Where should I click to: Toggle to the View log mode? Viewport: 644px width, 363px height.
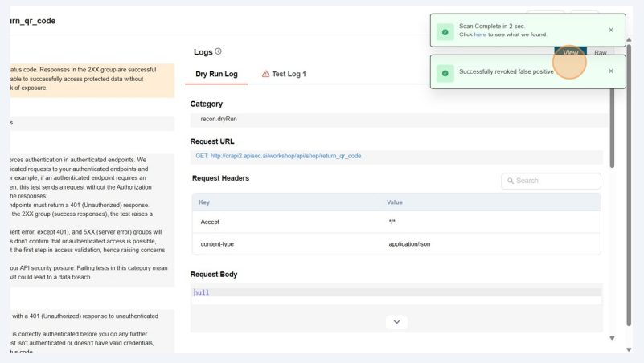pos(571,52)
